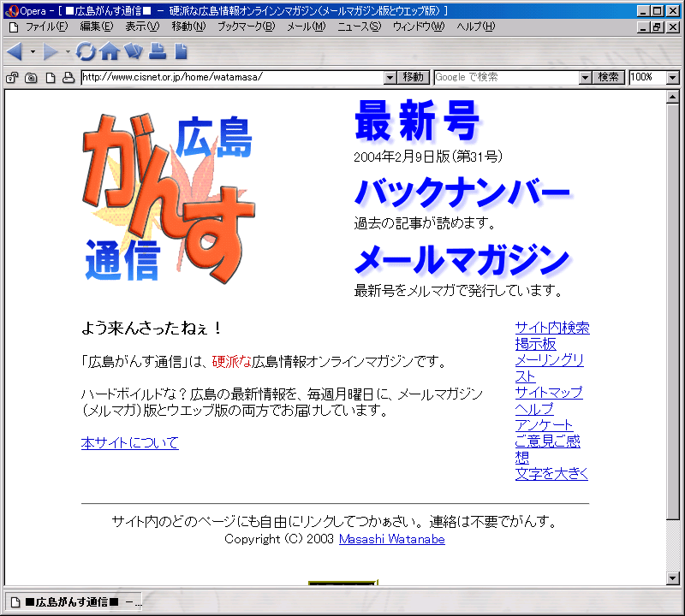Image resolution: width=685 pixels, height=616 pixels.
Task: Create a new page with the blank document icon
Action: coord(181,51)
